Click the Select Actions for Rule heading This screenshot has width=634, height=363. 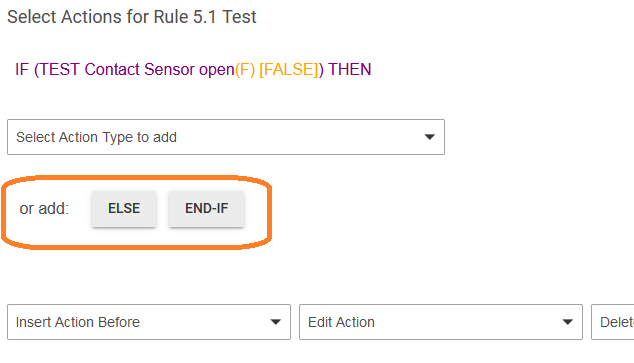[132, 17]
